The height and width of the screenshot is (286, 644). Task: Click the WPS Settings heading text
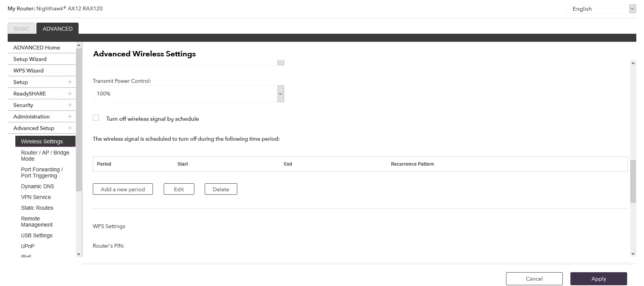pos(109,226)
